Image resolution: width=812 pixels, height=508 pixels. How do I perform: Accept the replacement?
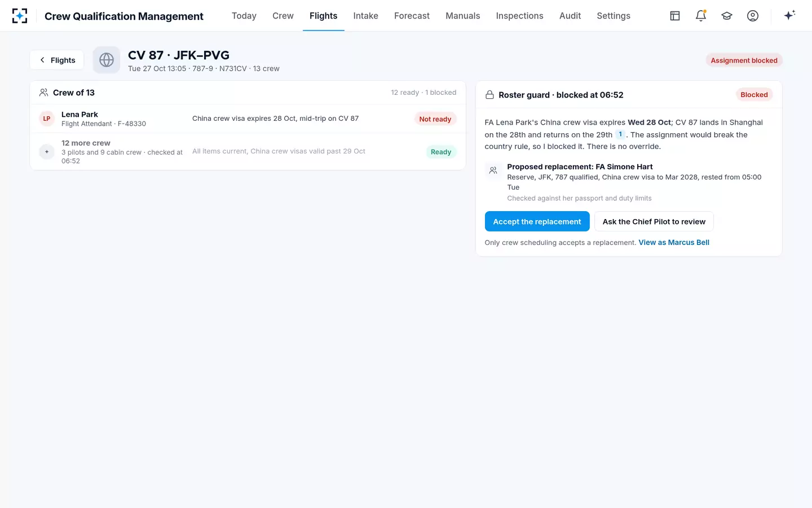537,221
